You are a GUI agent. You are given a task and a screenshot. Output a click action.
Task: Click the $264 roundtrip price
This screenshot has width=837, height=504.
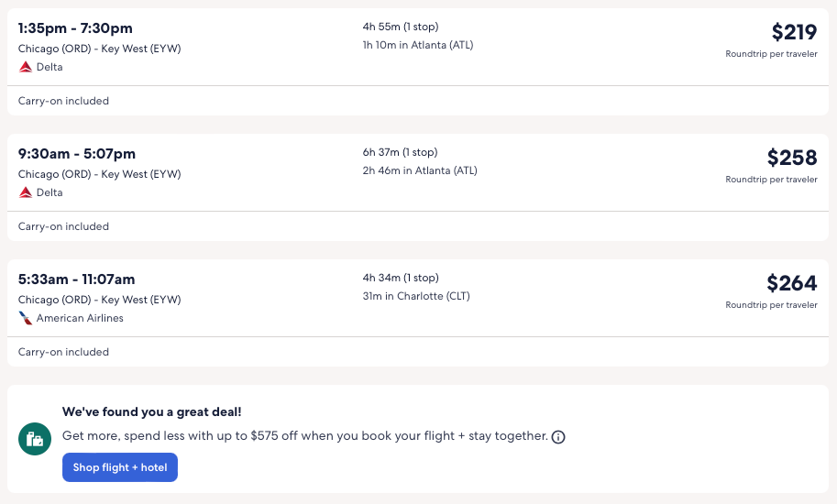click(791, 284)
